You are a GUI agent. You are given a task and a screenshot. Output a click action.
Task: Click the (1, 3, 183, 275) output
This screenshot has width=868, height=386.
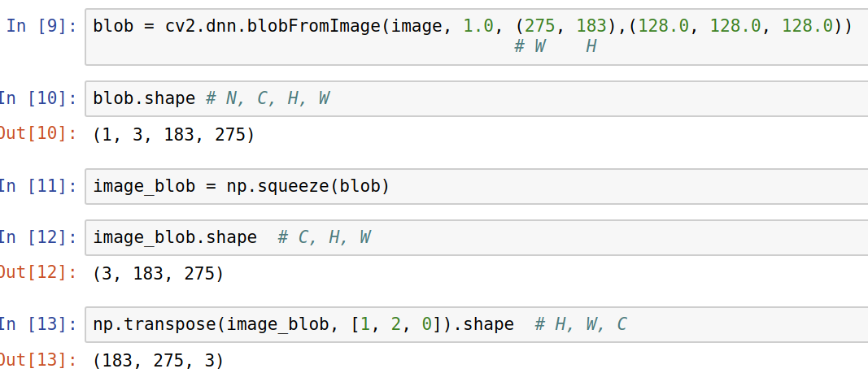coord(174,135)
